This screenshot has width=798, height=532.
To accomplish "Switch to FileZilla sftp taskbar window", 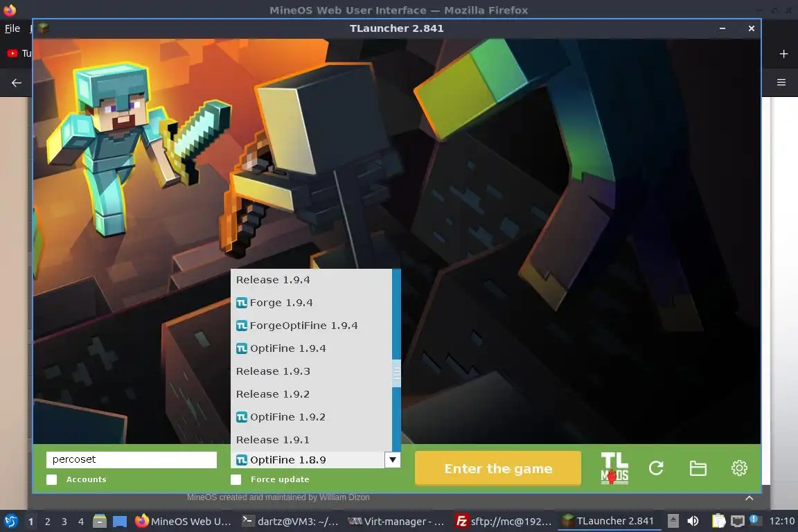I will [504, 522].
